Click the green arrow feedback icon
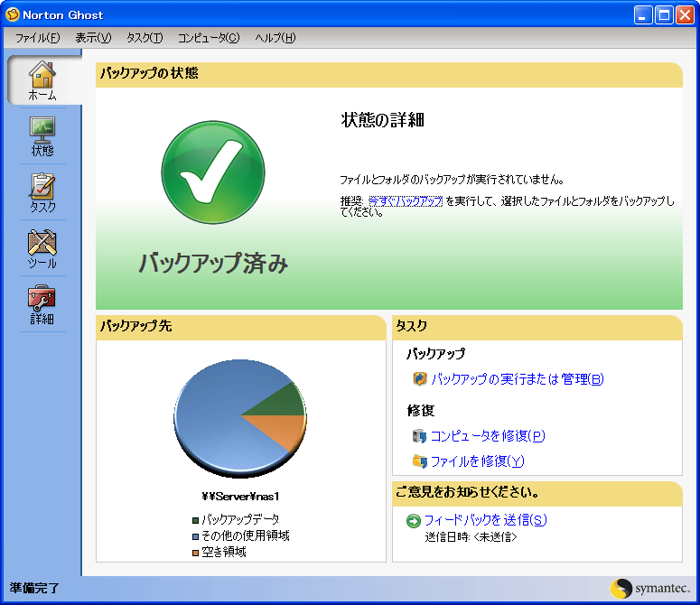 414,521
